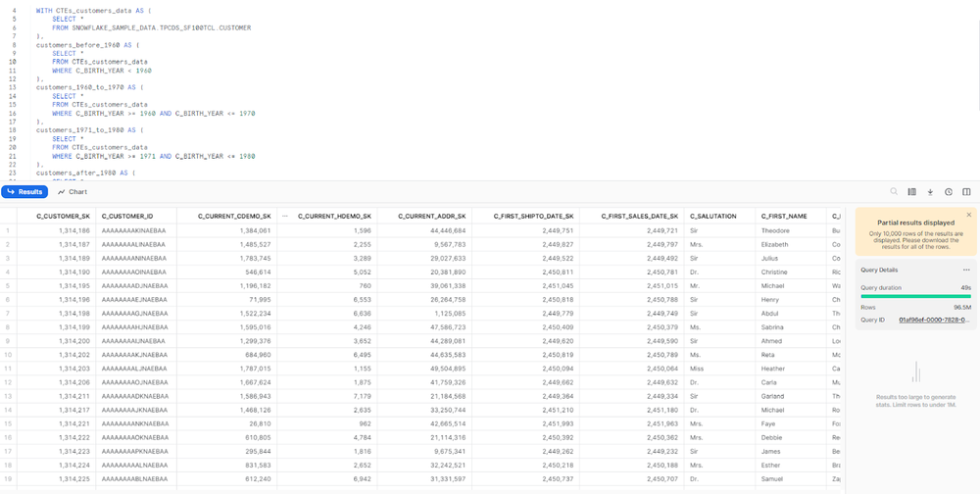The image size is (980, 494).
Task: Click the query duration progress bar
Action: (x=915, y=296)
